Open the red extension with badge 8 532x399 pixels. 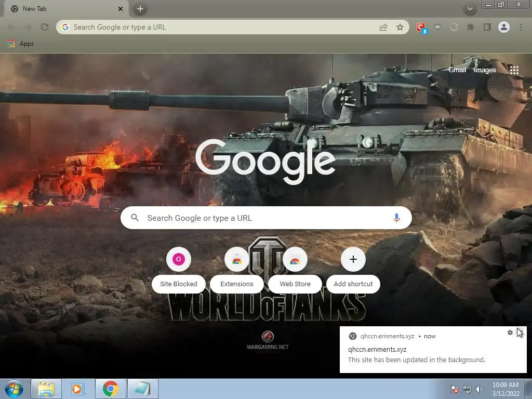click(421, 28)
